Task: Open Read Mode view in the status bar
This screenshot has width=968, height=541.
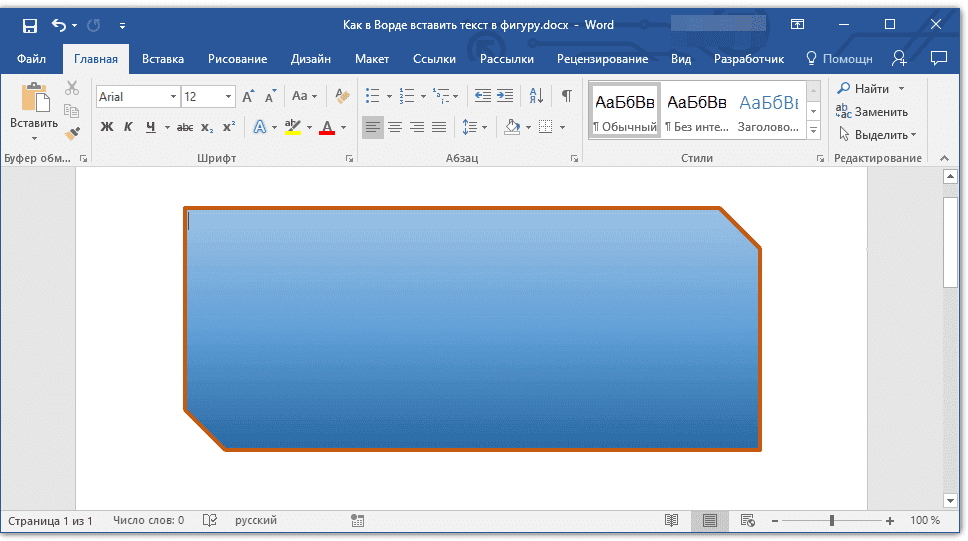Action: click(672, 521)
